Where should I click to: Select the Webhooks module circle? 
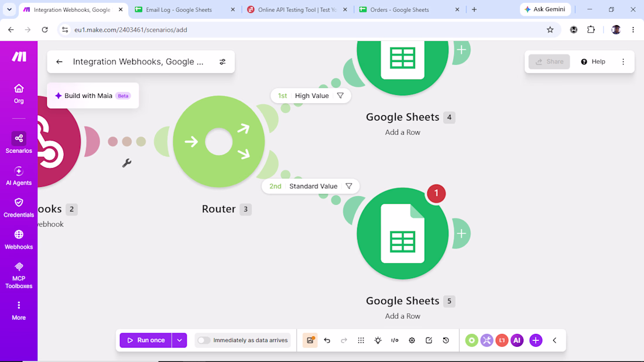pyautogui.click(x=59, y=142)
